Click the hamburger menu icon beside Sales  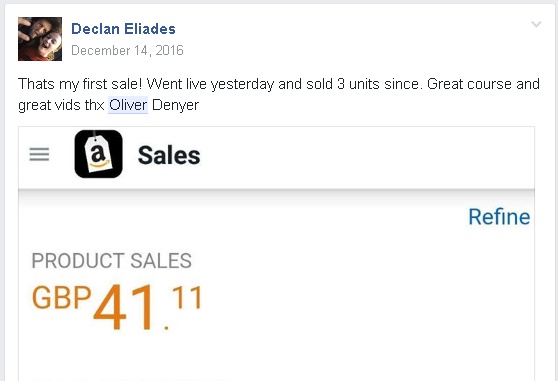(x=39, y=154)
